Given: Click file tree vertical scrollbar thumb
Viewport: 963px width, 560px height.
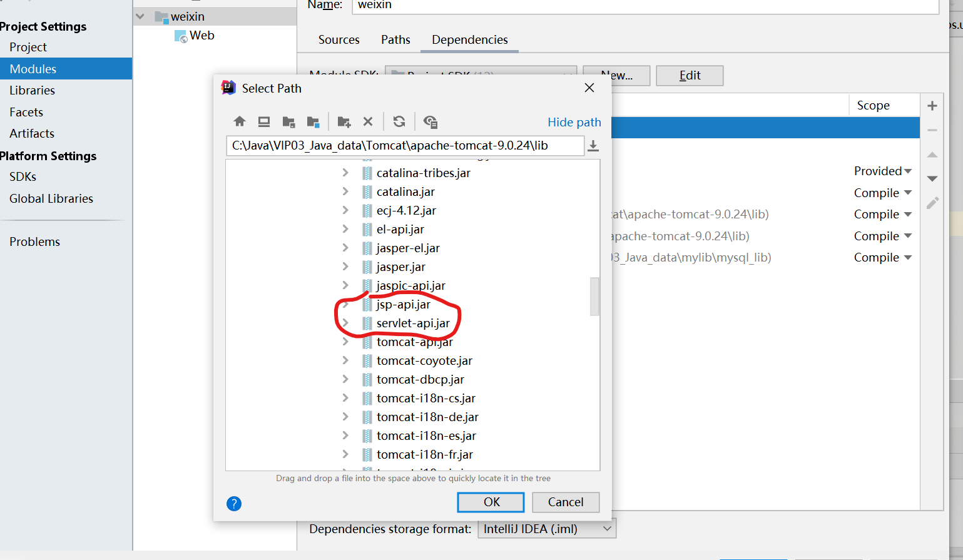Looking at the screenshot, I should (x=594, y=297).
